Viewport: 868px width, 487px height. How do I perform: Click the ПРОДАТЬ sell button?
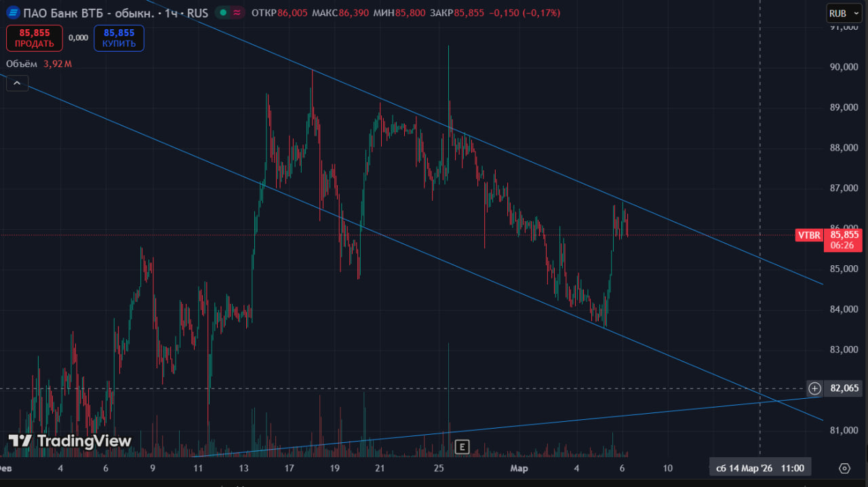click(35, 38)
